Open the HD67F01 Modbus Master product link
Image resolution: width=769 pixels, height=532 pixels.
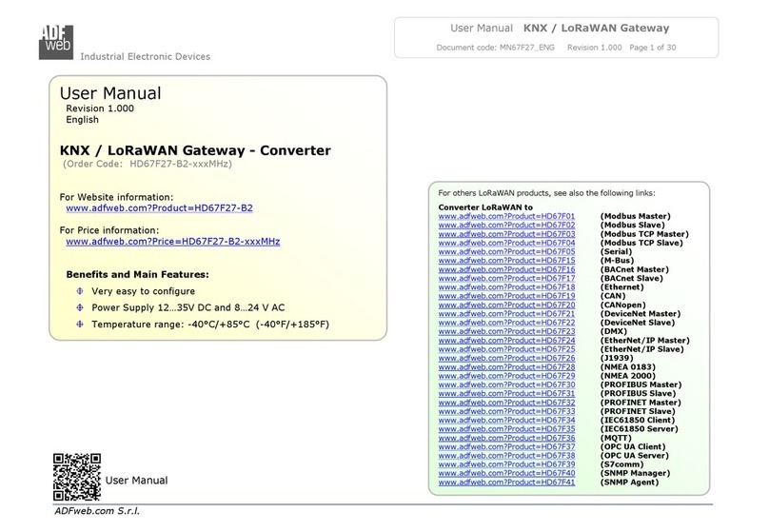pos(506,216)
